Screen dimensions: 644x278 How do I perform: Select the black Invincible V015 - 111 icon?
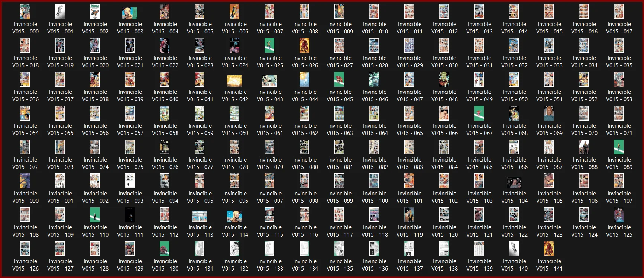[x=130, y=215]
